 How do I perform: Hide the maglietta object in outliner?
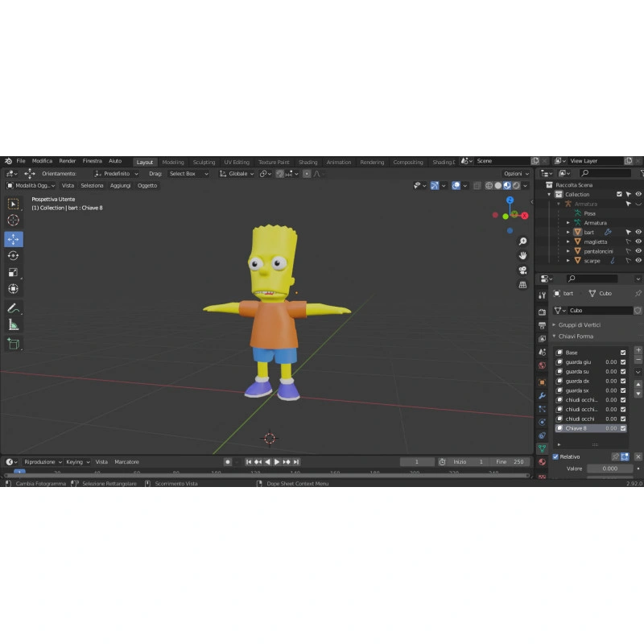tap(638, 242)
